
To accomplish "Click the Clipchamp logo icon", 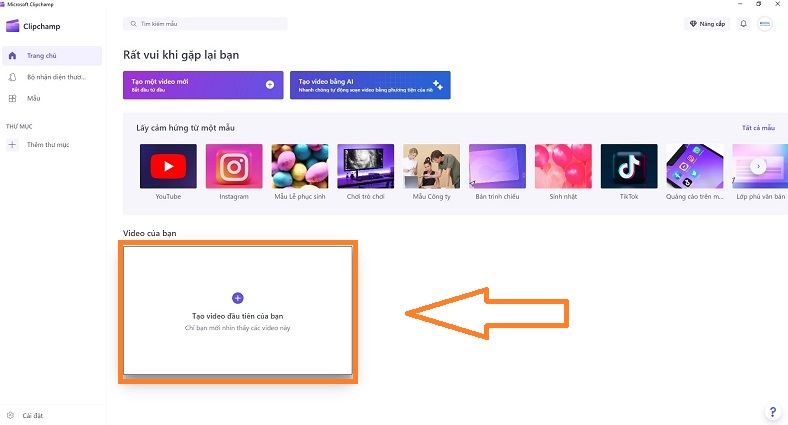I will click(x=13, y=26).
